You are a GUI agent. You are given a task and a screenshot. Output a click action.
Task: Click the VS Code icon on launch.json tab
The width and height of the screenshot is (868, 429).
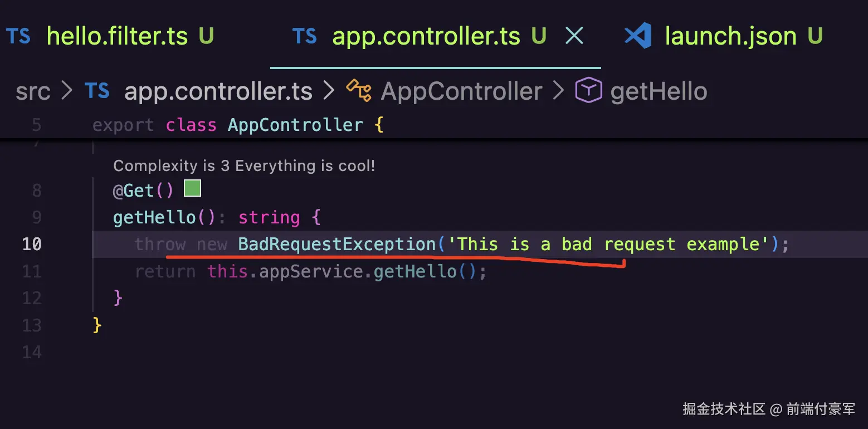click(638, 36)
